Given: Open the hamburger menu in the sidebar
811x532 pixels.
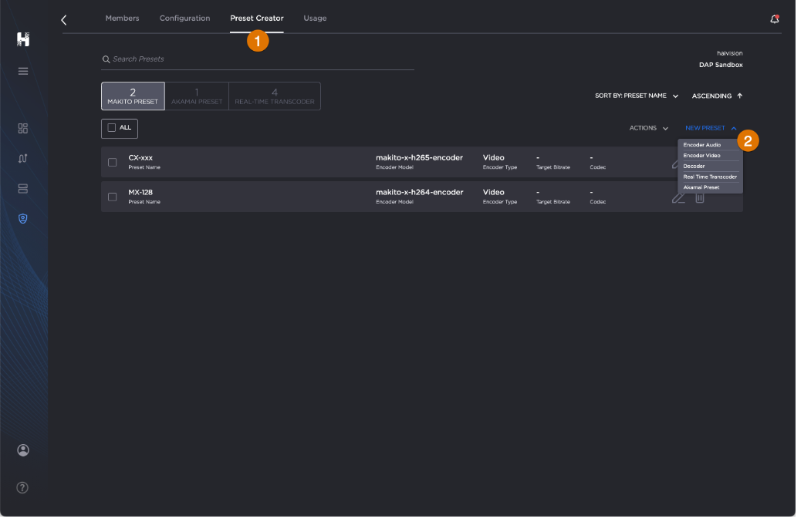Looking at the screenshot, I should 22,71.
